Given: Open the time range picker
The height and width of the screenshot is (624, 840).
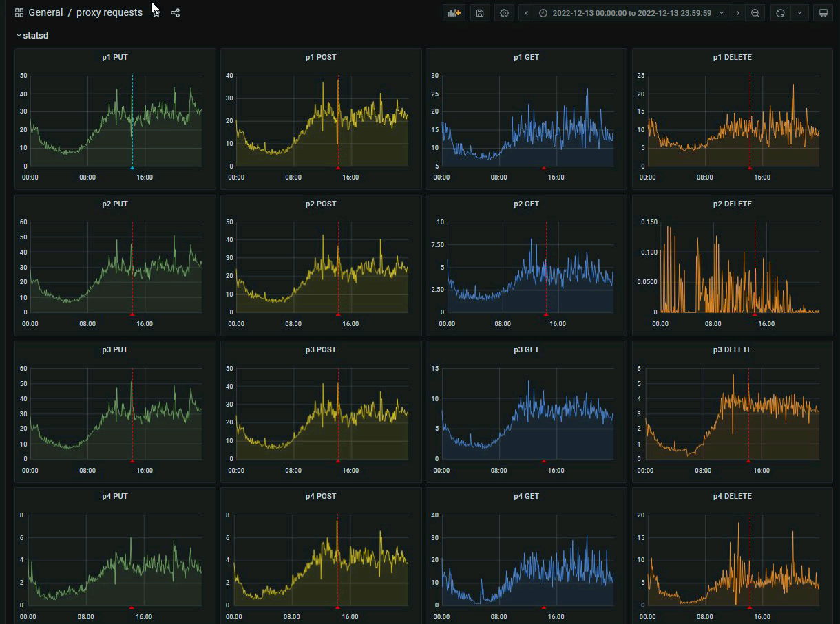Looking at the screenshot, I should (x=632, y=12).
